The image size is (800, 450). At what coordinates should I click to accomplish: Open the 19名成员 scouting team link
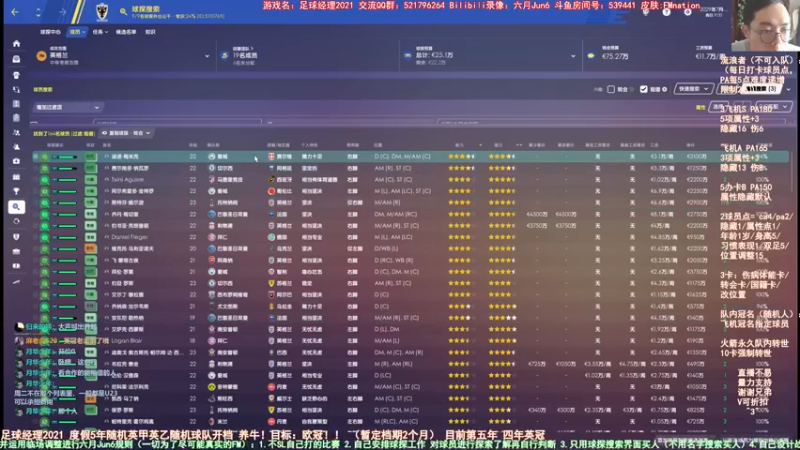(x=245, y=55)
